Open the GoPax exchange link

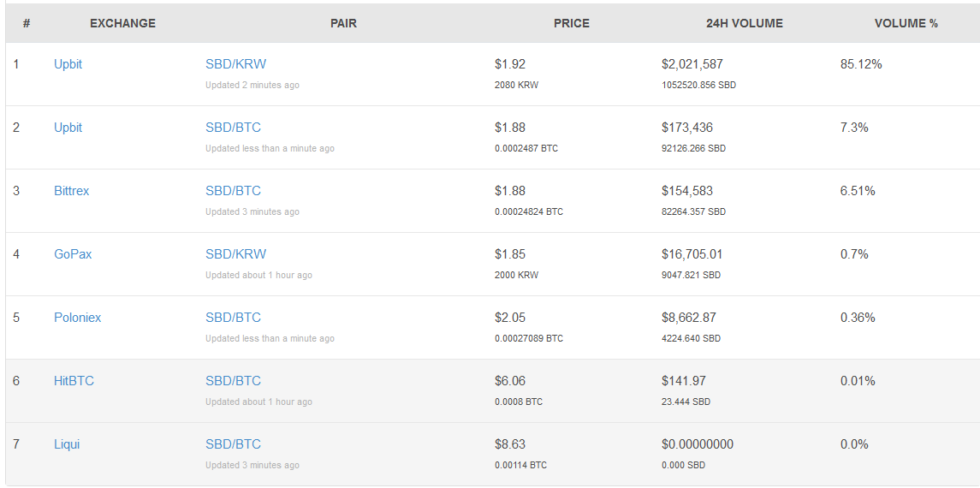73,254
